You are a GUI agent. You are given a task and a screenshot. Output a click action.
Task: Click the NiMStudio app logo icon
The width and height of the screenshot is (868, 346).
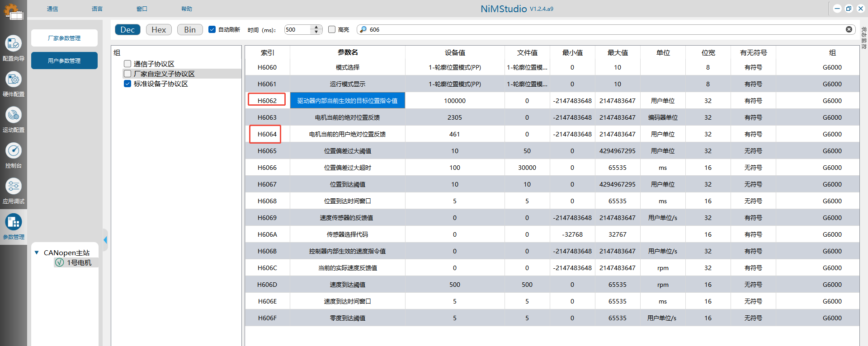click(x=13, y=11)
